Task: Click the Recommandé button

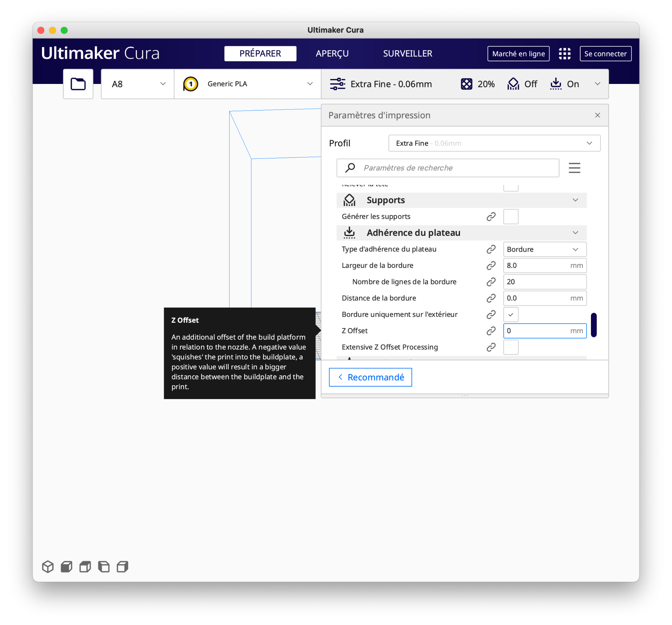Action: 370,377
